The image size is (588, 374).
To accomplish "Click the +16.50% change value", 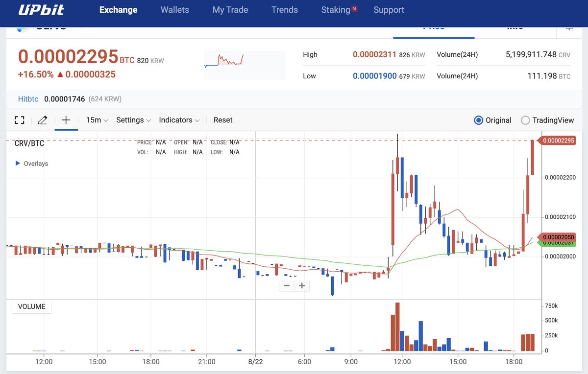I will 36,74.
